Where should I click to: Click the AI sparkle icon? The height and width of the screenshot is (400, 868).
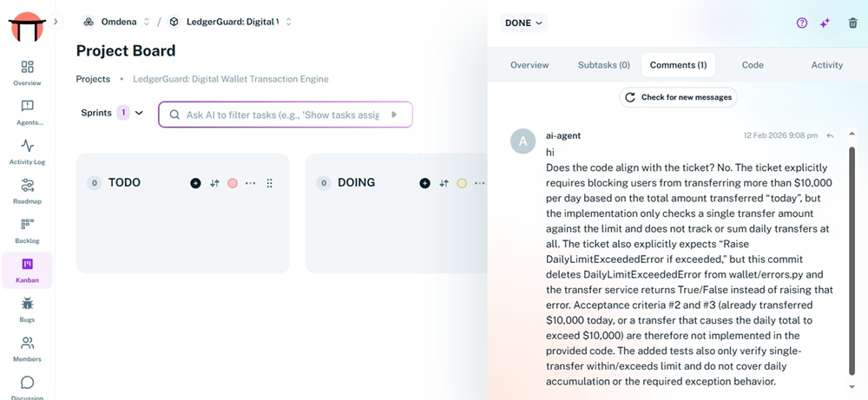click(825, 23)
